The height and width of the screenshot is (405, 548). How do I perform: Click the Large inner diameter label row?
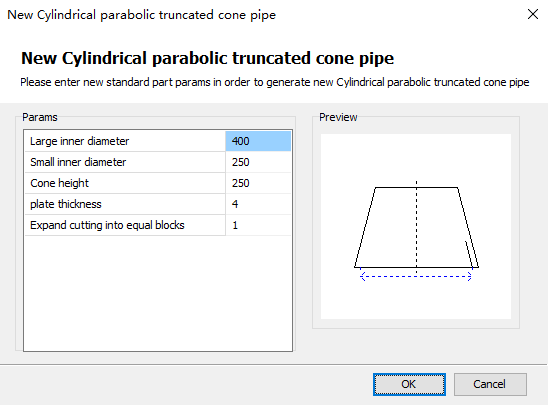click(125, 141)
